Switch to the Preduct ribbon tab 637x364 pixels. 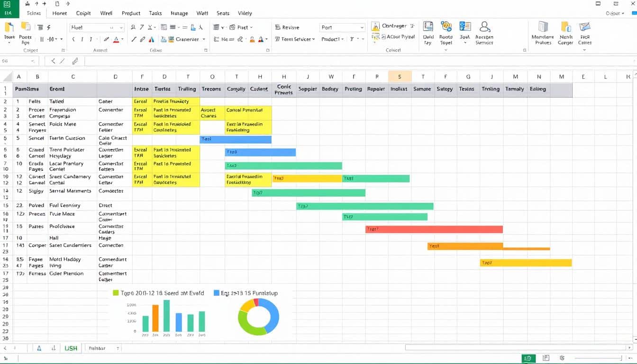[x=132, y=13]
